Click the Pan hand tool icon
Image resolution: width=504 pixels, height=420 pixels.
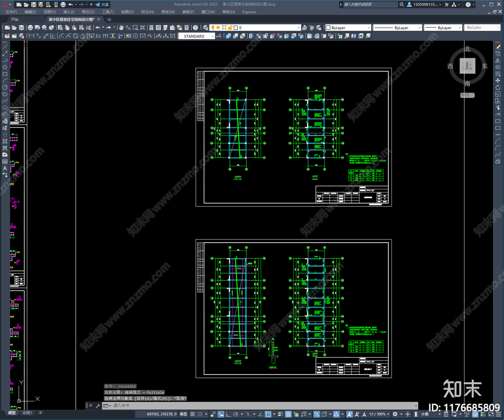click(x=121, y=28)
